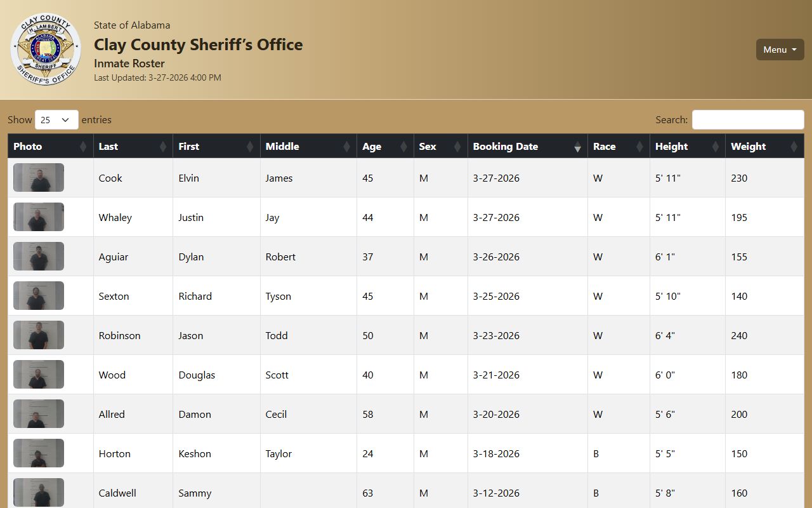Image resolution: width=812 pixels, height=508 pixels.
Task: Click first name Richard
Action: 195,297
